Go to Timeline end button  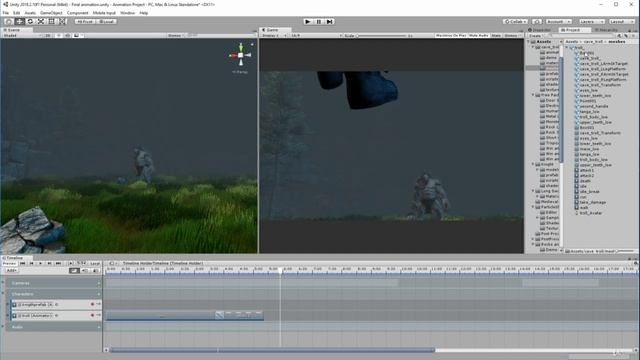[x=58, y=263]
